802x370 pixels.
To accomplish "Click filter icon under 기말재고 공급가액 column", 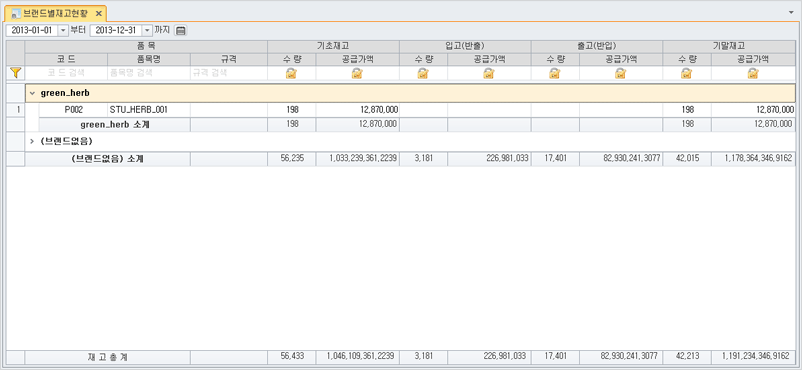I will point(753,73).
